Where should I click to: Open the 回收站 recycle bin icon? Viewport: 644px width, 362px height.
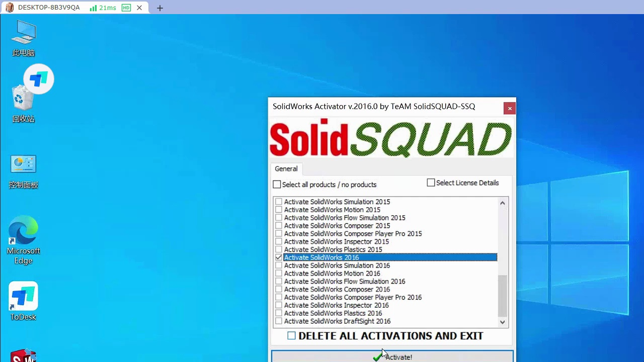tap(23, 105)
